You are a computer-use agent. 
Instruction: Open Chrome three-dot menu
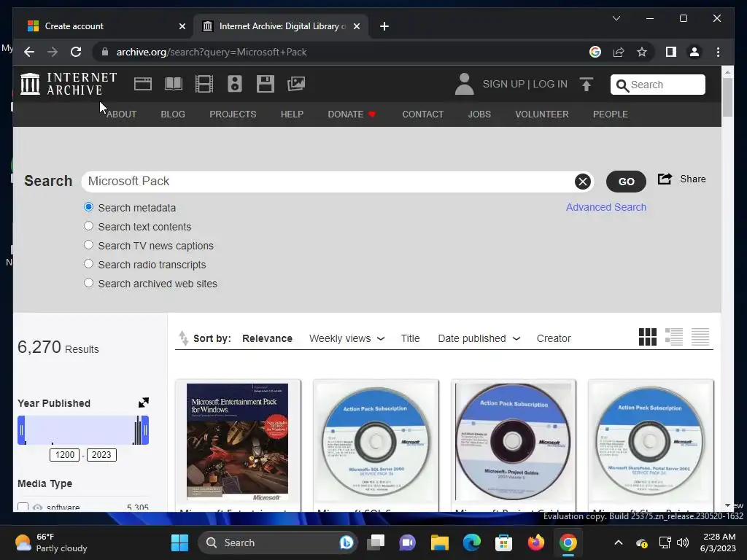718,52
